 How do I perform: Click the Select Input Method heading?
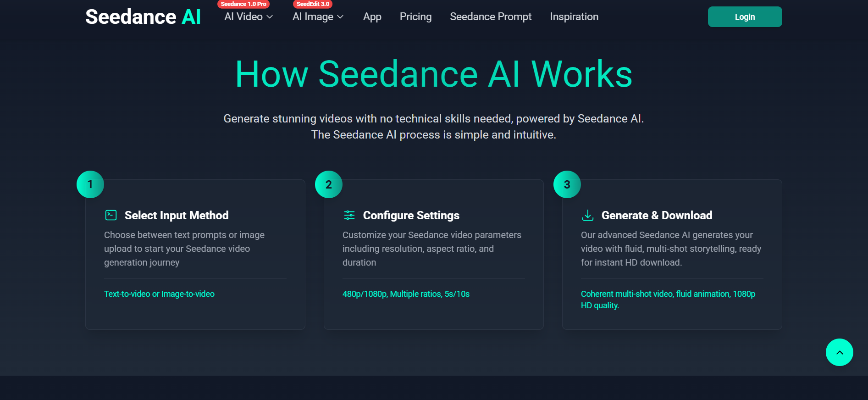pyautogui.click(x=177, y=215)
